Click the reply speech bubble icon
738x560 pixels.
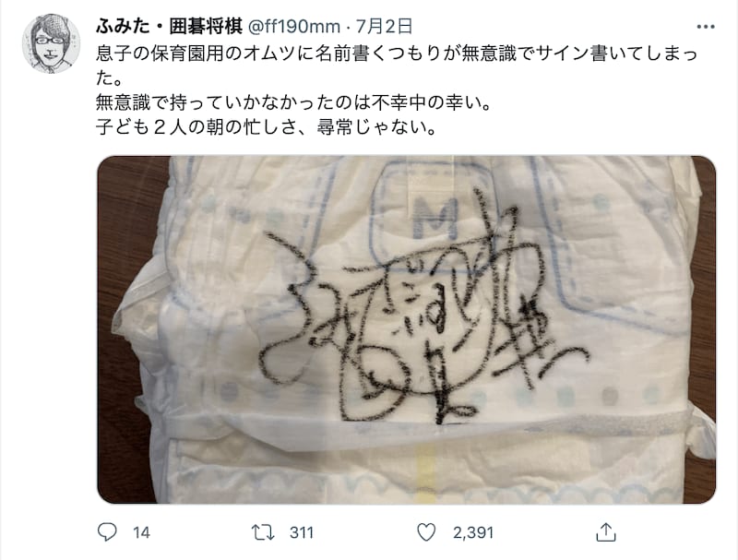107,531
